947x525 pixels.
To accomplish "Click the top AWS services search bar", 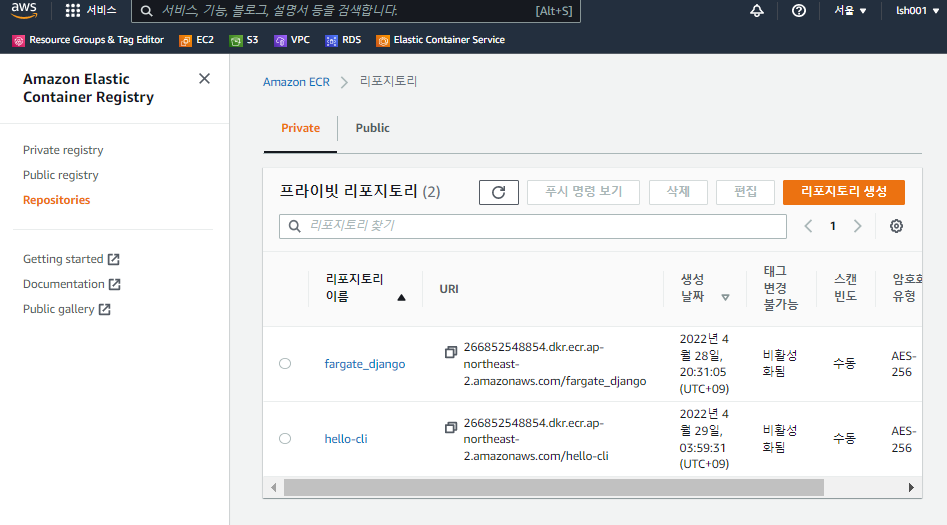I will tap(356, 10).
